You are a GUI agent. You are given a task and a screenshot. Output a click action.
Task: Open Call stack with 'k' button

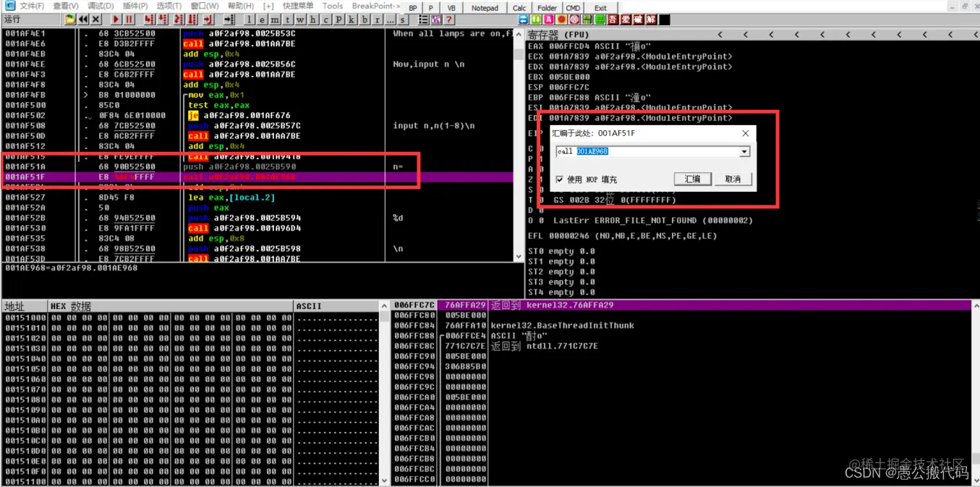351,19
